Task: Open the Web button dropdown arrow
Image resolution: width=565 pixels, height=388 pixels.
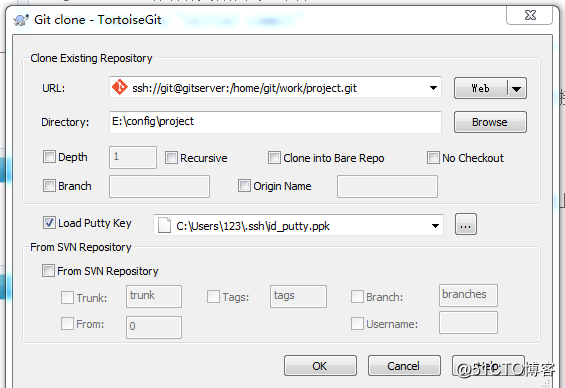Action: [517, 88]
